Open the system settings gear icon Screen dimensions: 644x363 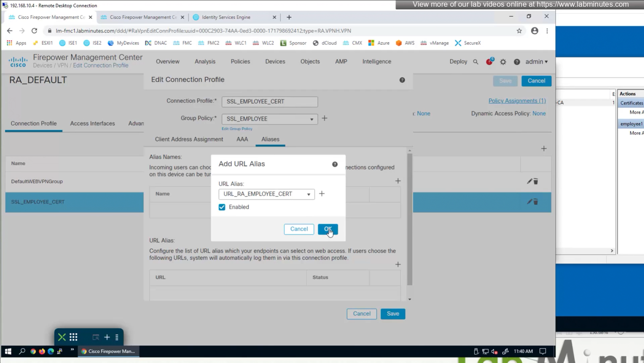[503, 62]
